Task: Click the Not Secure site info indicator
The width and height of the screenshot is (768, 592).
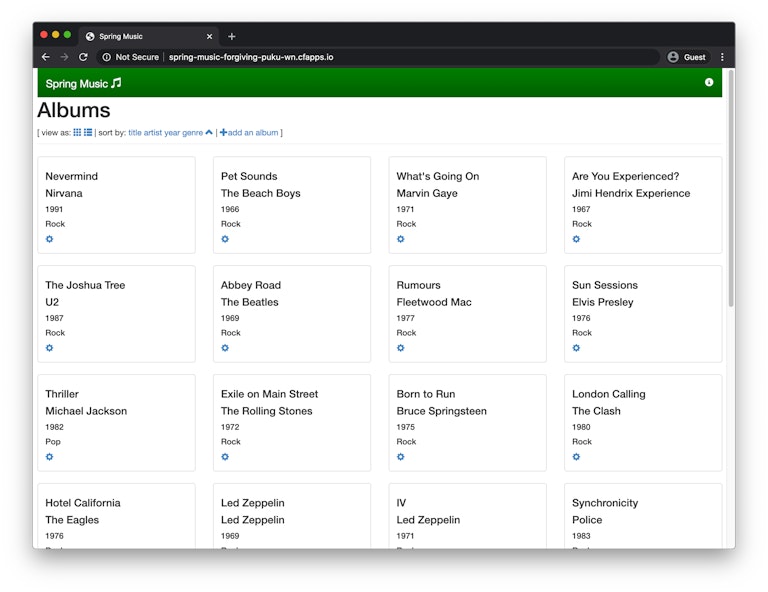Action: pos(130,57)
